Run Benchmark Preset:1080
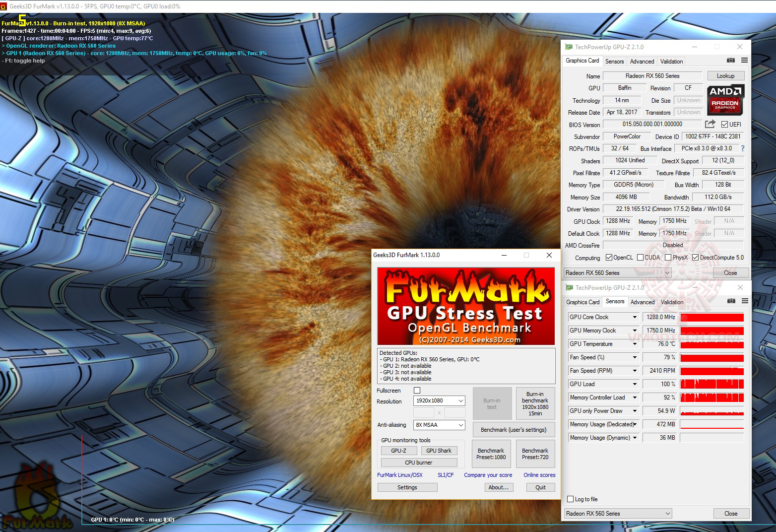The image size is (776, 532). pyautogui.click(x=491, y=454)
